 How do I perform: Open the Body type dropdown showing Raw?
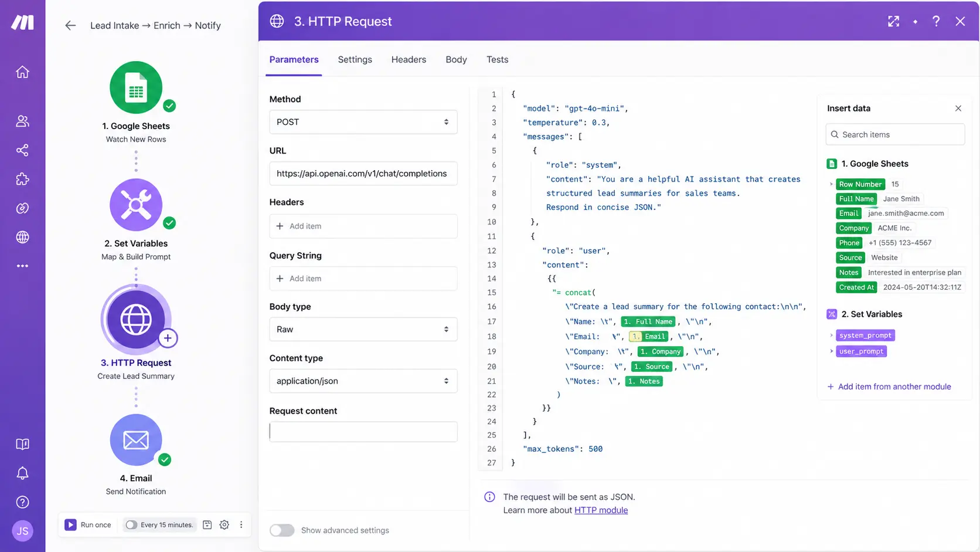[363, 330]
